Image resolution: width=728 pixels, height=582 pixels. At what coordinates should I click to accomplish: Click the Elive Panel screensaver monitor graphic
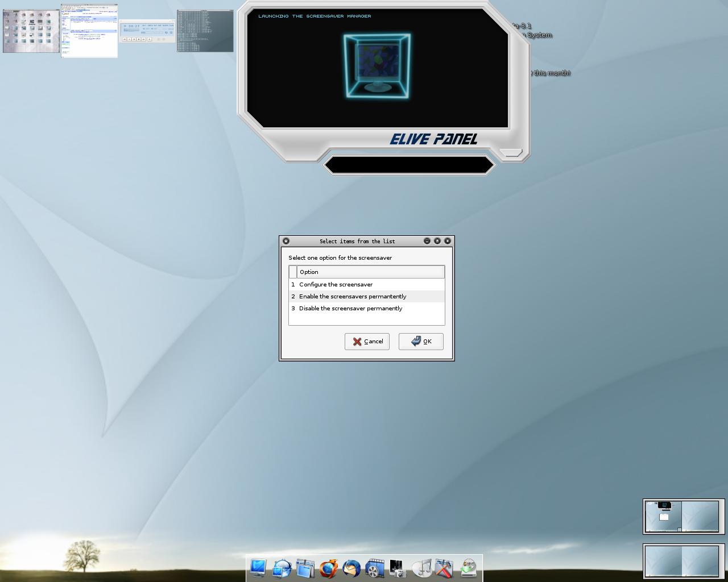(377, 66)
